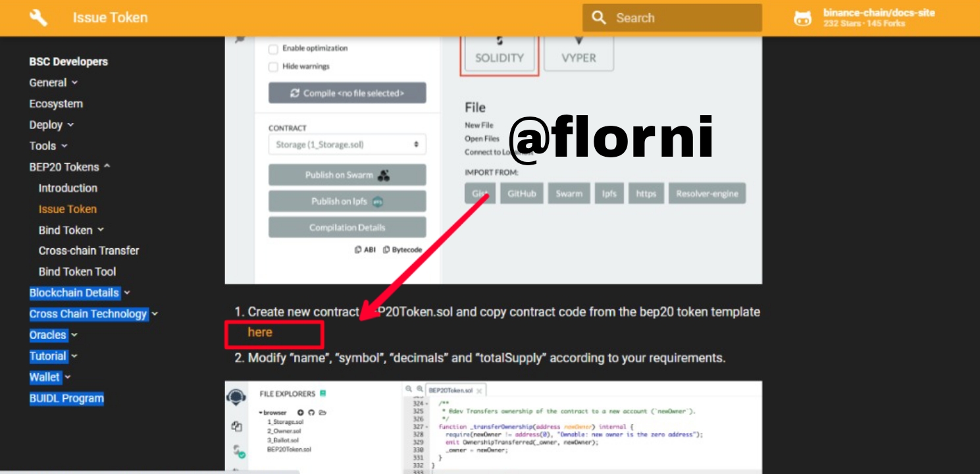Click the wrench logo in the header
Image resolution: width=980 pixels, height=474 pixels.
point(39,18)
